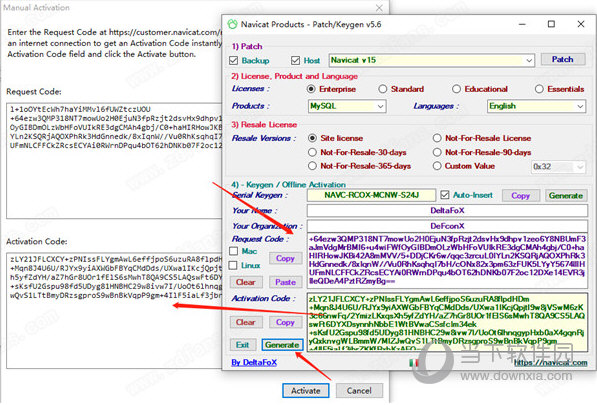This screenshot has width=597, height=405.
Task: Click Generate next to the serial keygen
Action: point(565,195)
